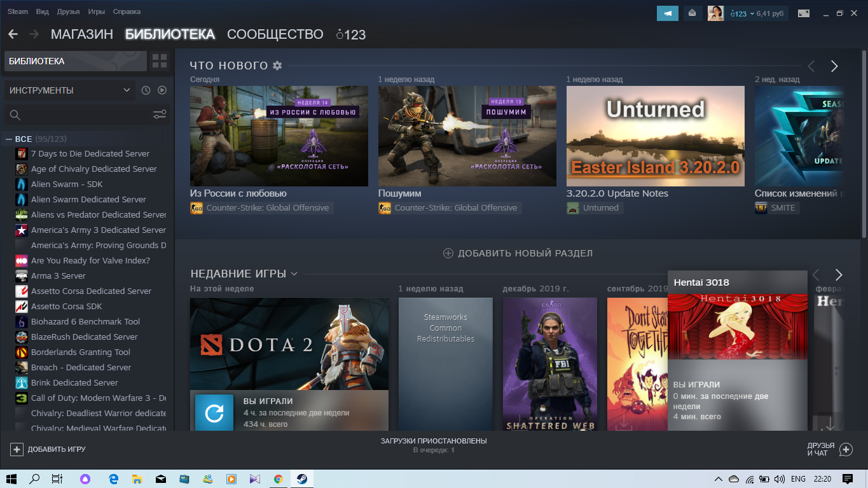Open the Unturned Easter Island news thumbnail

click(x=656, y=136)
